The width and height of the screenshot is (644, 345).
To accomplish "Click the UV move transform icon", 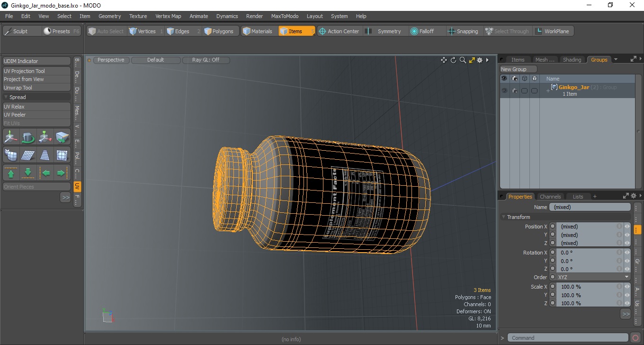I will pos(11,137).
